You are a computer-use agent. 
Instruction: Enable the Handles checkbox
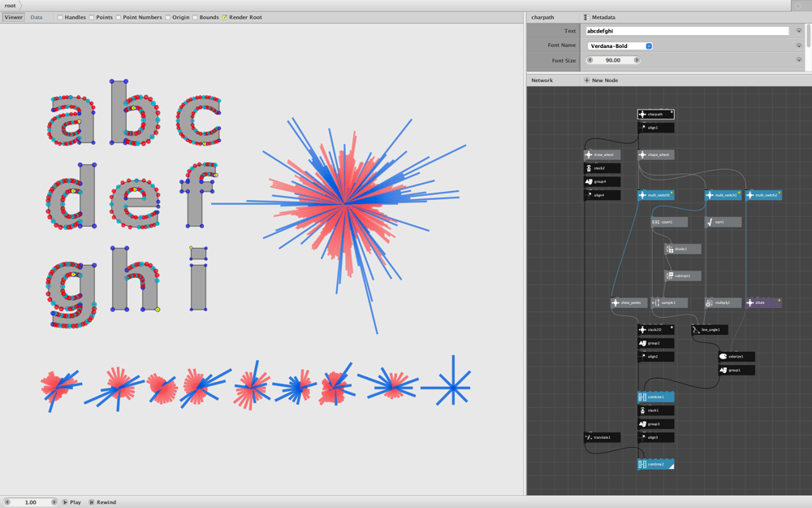click(60, 18)
